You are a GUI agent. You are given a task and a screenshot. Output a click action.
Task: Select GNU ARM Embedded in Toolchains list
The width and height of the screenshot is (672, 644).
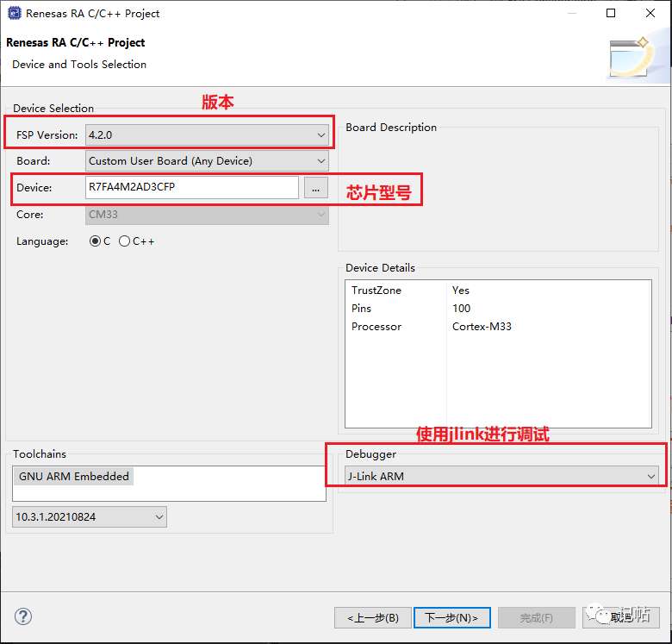point(74,477)
